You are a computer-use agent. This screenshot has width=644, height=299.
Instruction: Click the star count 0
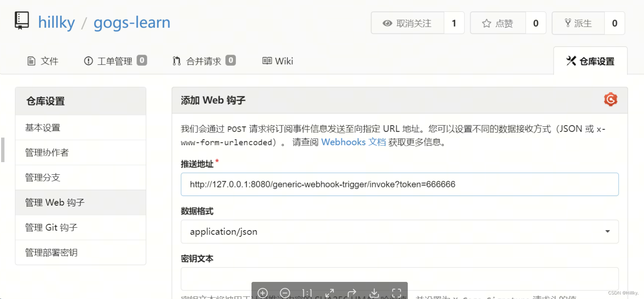point(536,23)
